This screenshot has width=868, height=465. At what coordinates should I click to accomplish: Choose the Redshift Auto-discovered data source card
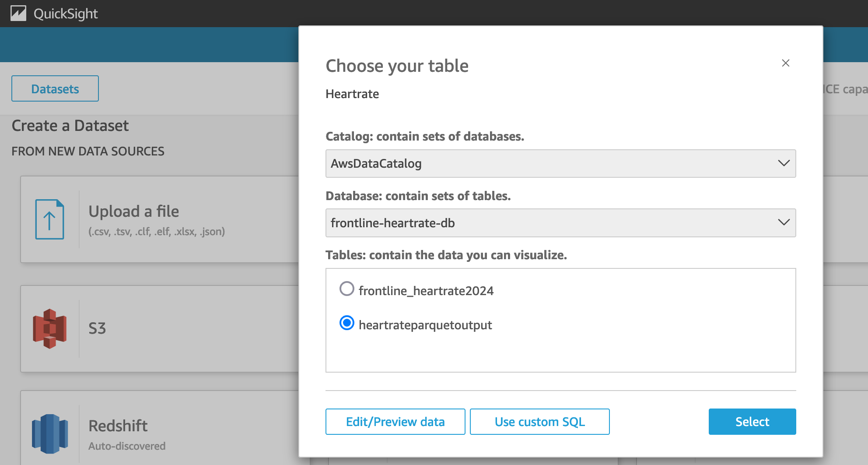click(160, 428)
